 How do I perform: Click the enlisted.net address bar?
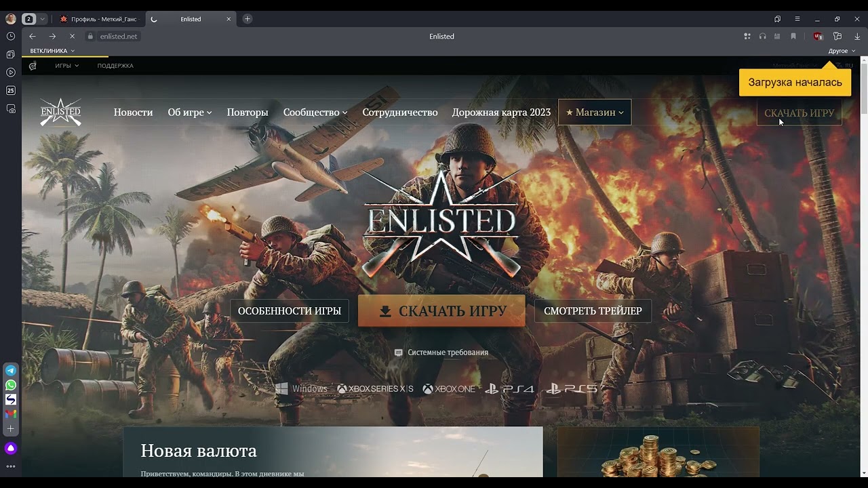tap(119, 37)
